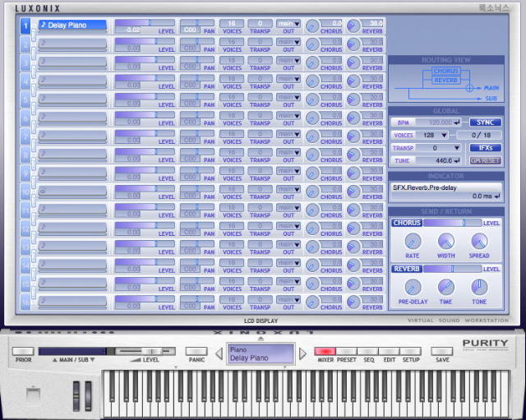Image resolution: width=526 pixels, height=420 pixels.
Task: Go to previous preset with left arrow
Action: (219, 353)
